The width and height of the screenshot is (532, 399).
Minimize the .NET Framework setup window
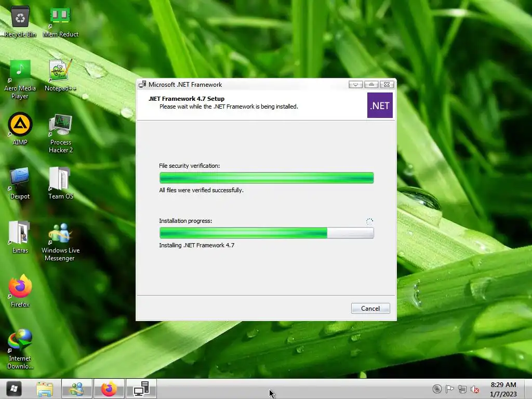(355, 85)
